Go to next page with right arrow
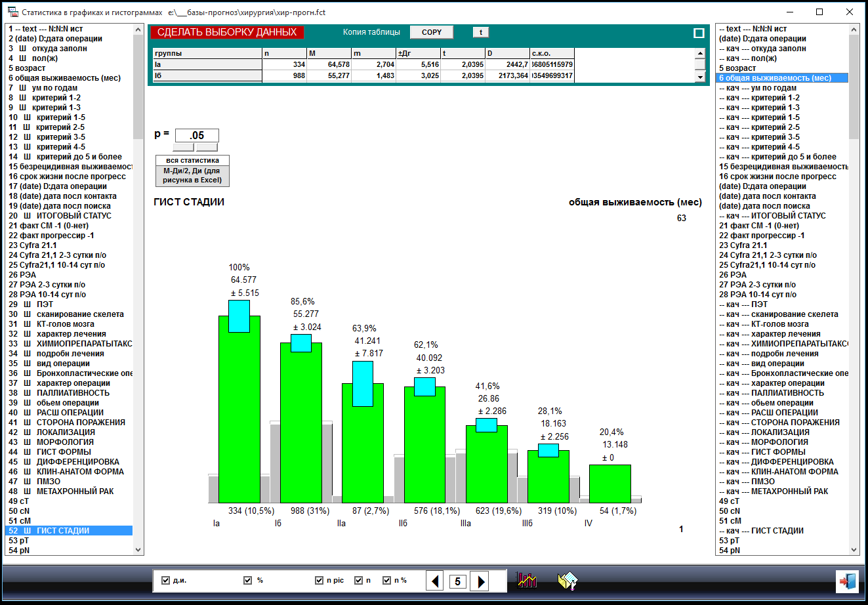 click(480, 581)
